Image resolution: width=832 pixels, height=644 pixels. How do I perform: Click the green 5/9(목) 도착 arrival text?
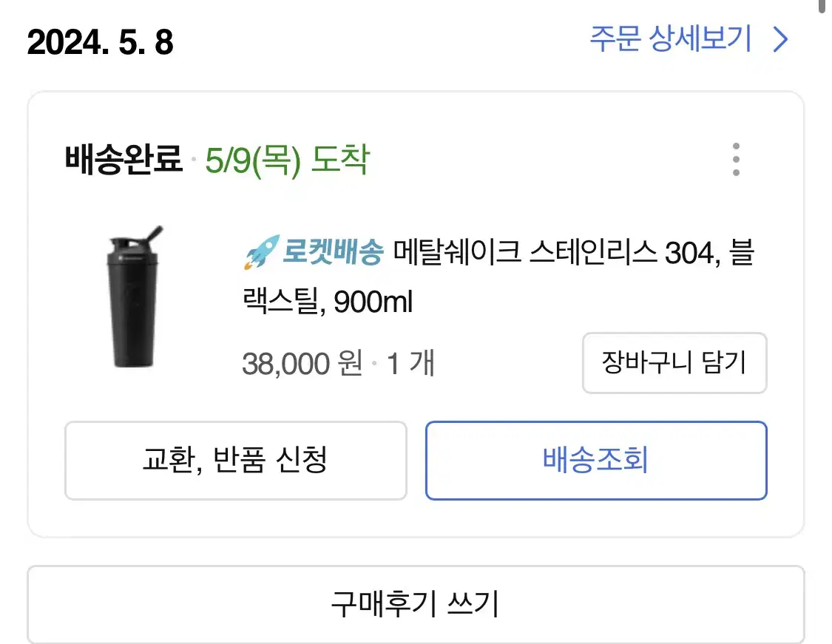tap(287, 160)
